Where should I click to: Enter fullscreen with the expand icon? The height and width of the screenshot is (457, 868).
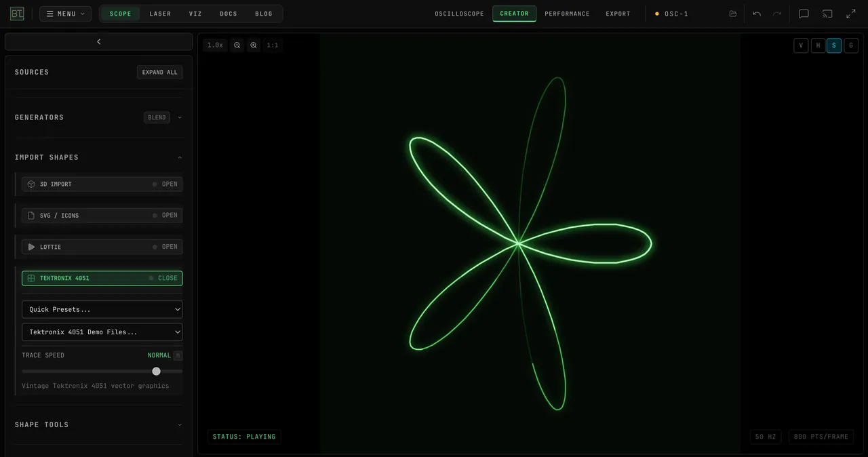[851, 14]
